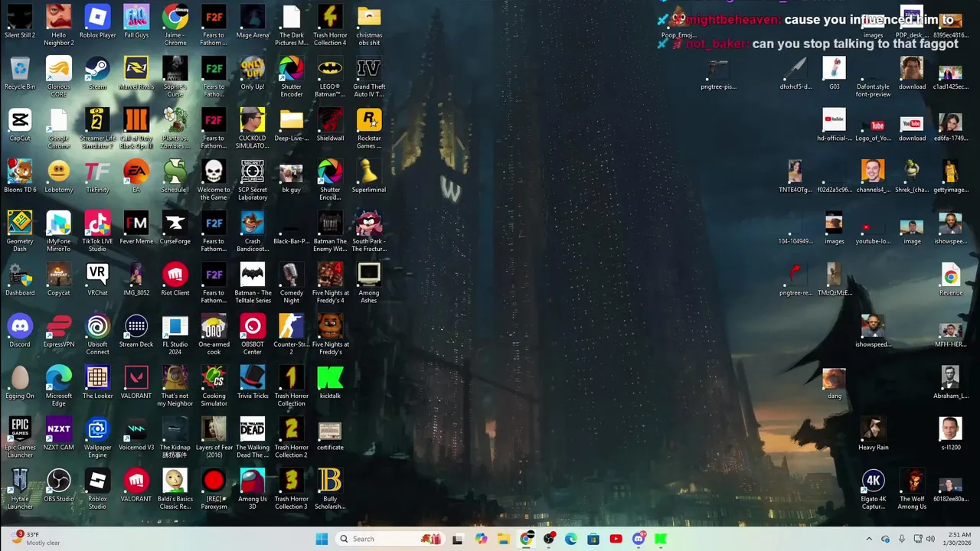Open the EA app shortcut

coord(136,177)
